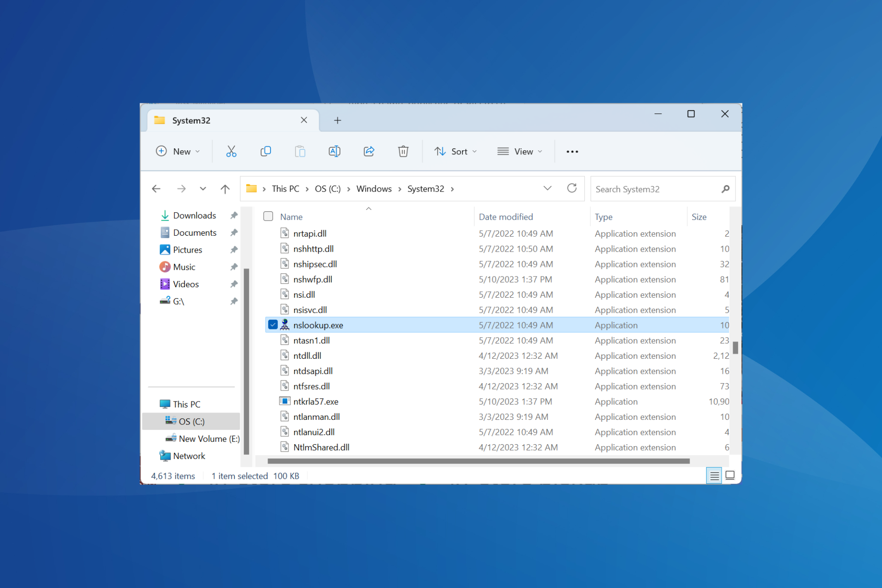
Task: Open the View dropdown menu
Action: click(x=520, y=151)
